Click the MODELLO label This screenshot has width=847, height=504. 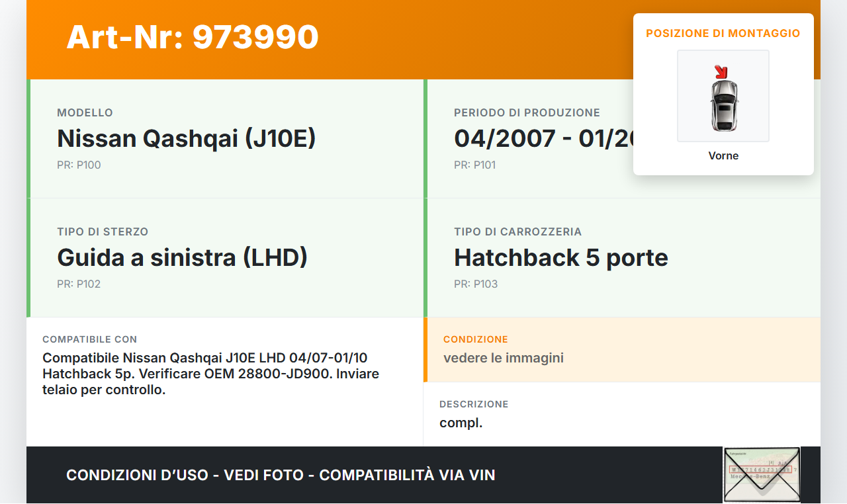(x=85, y=113)
